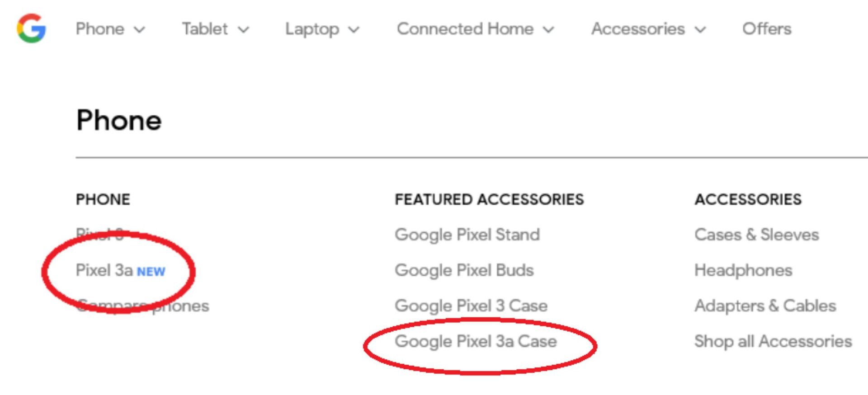Click the blue NEW badge
Image resolution: width=868 pixels, height=395 pixels.
(x=151, y=272)
